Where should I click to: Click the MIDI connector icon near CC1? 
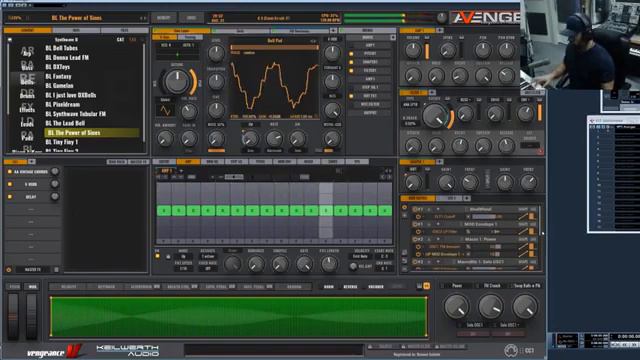coord(510,350)
